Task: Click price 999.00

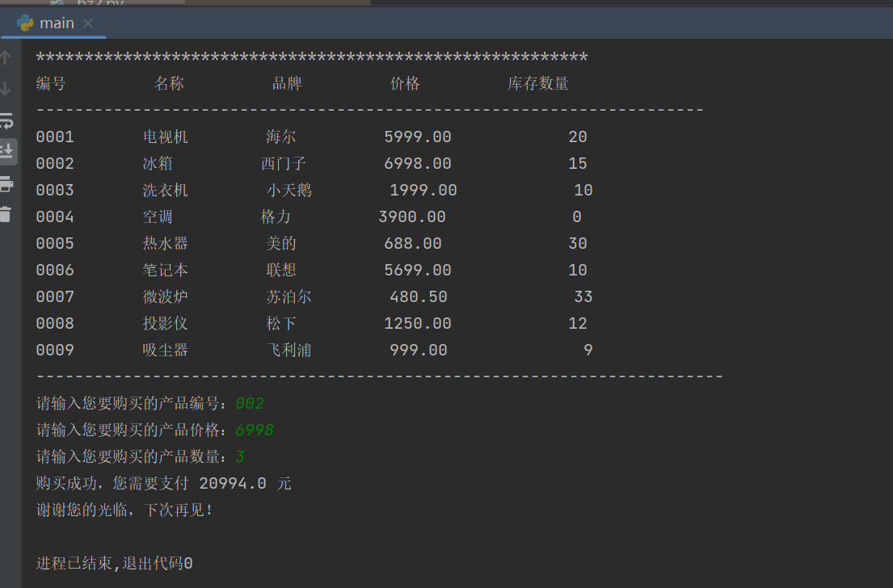Action: tap(419, 350)
